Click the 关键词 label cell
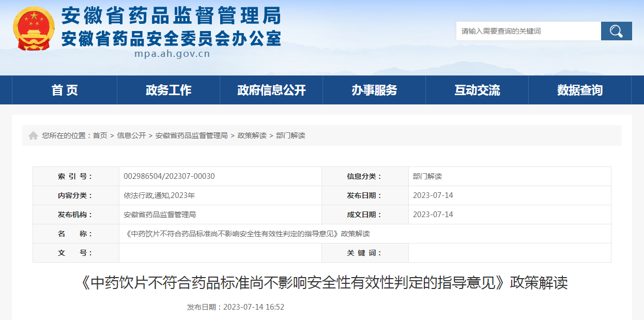 (x=365, y=253)
